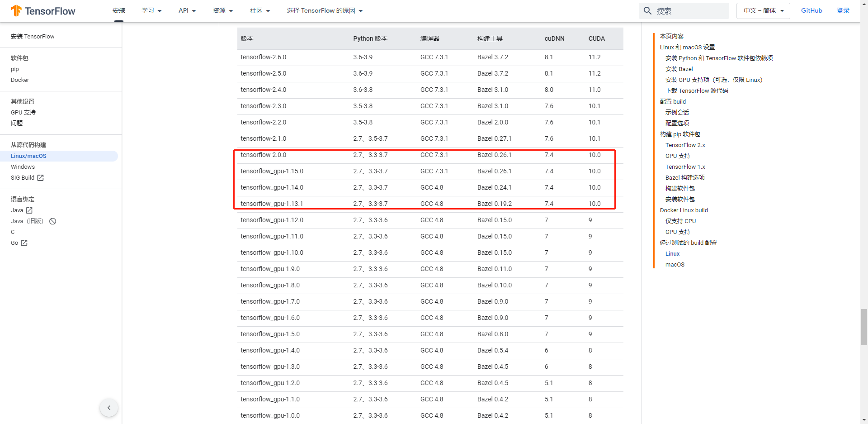Viewport: 868px width, 424px height.
Task: Jump to 下载 TensorFlow 源代码 section
Action: [697, 91]
